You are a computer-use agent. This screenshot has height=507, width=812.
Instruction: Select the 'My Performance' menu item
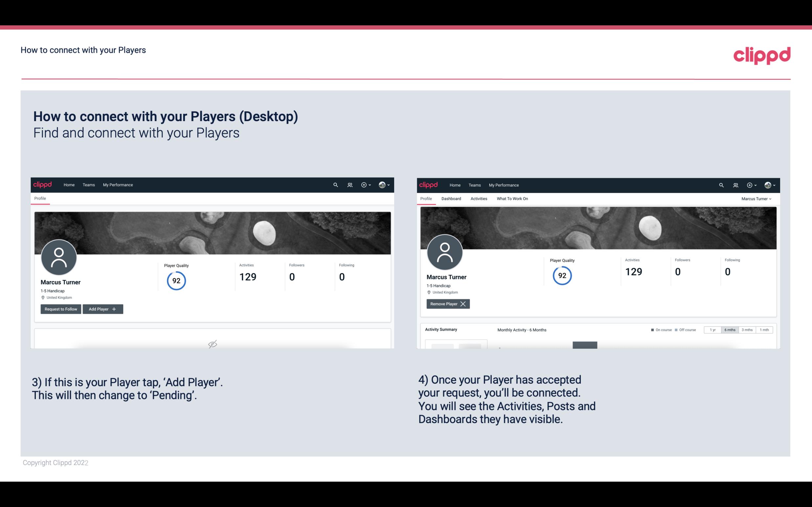tap(117, 184)
